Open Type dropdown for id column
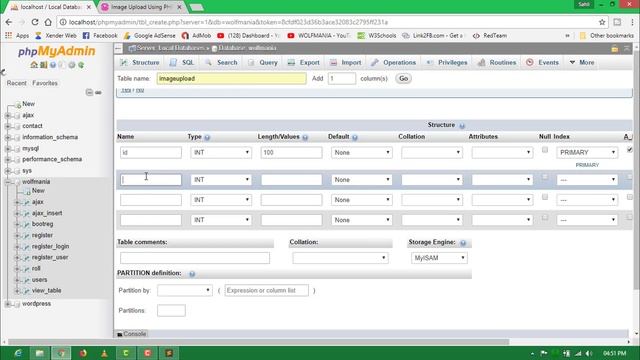Screen dimensions: 640x360 221,152
